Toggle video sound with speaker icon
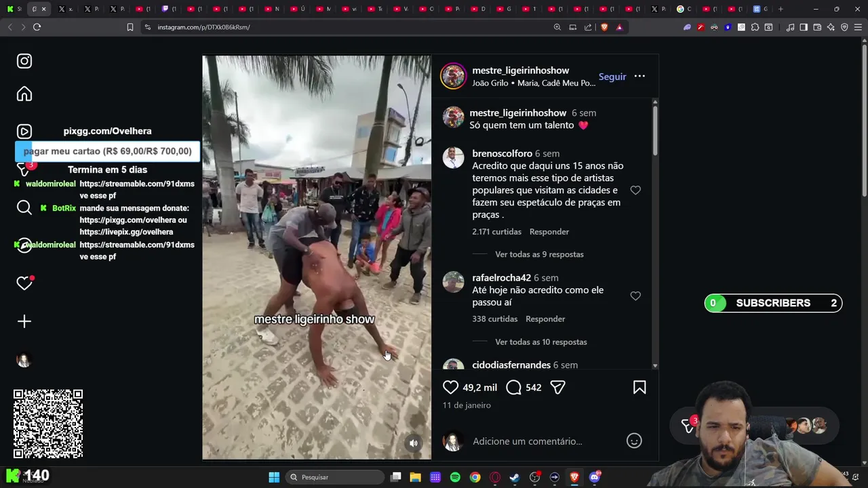 click(x=414, y=443)
